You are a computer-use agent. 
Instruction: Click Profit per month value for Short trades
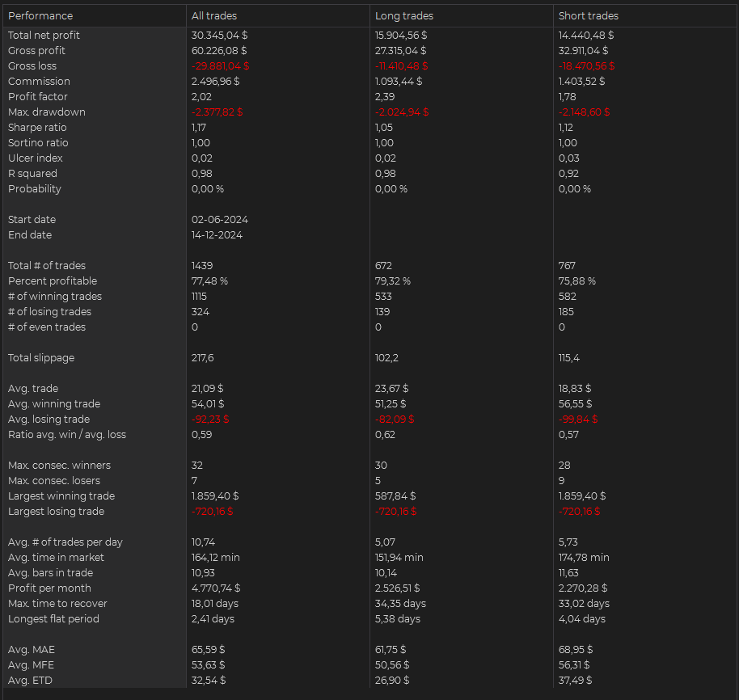tap(583, 588)
